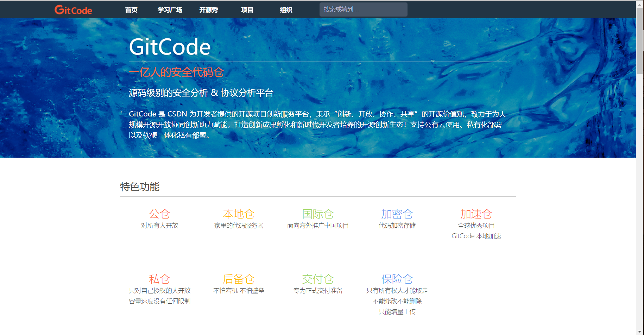Select the 交付仓 feature title
This screenshot has height=335, width=644.
(x=318, y=279)
